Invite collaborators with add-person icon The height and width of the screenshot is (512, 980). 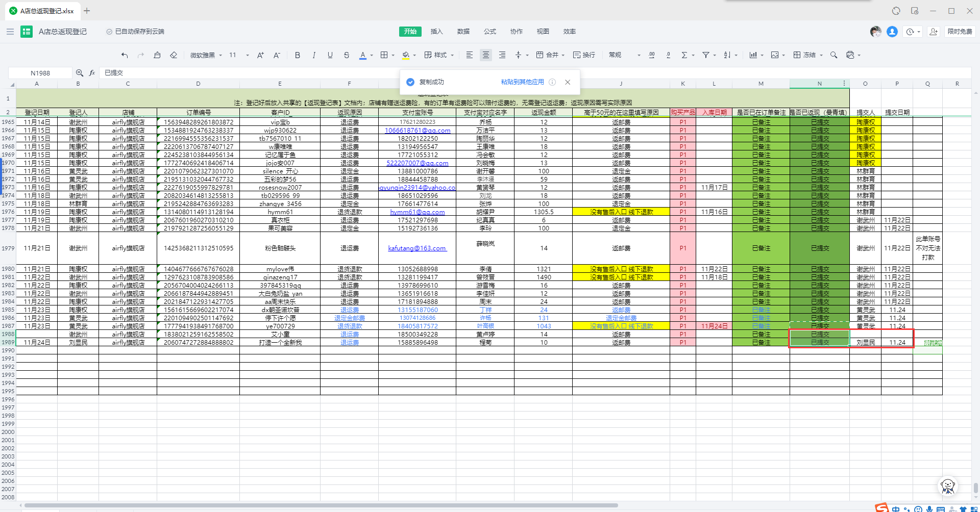tap(934, 32)
